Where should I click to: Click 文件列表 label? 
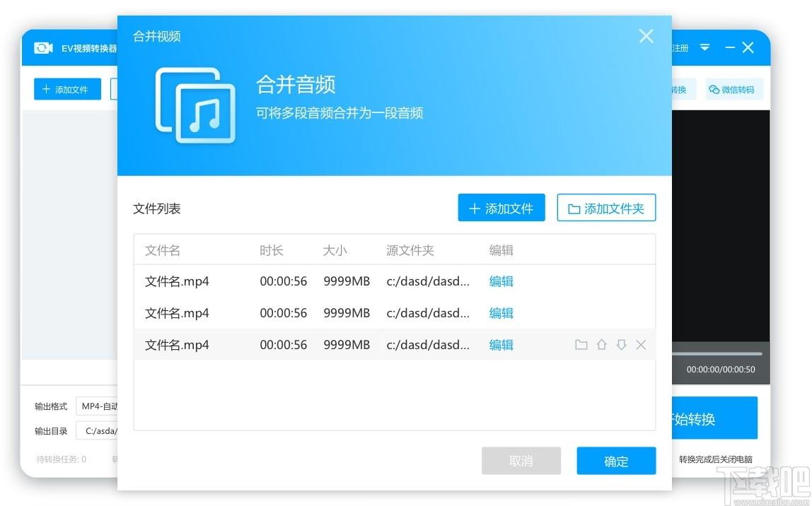[156, 208]
